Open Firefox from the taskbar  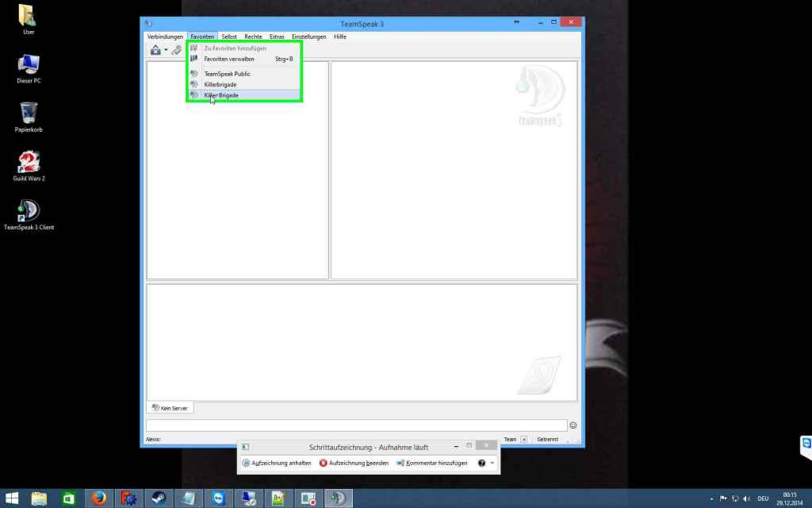click(x=98, y=498)
